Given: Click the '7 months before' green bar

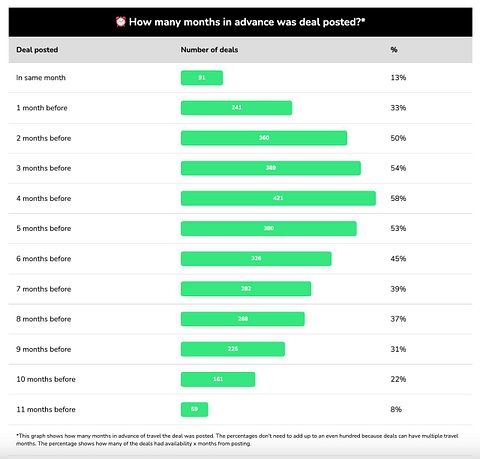Looking at the screenshot, I should click(x=246, y=289).
